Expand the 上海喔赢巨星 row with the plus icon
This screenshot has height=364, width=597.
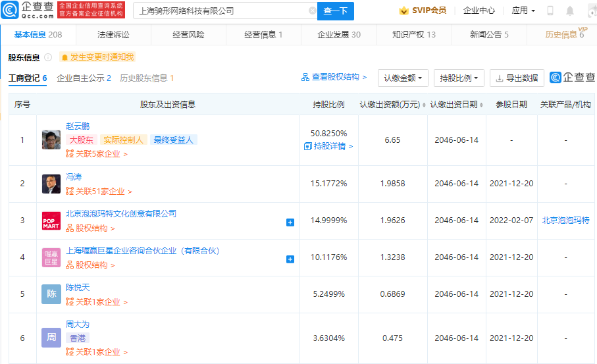(x=290, y=259)
